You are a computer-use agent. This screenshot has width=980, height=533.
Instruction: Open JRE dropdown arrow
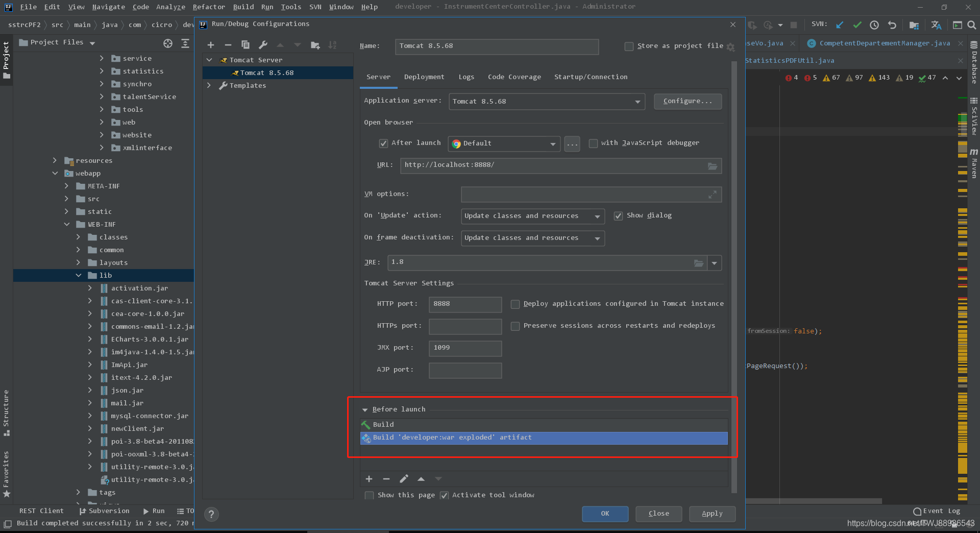click(715, 263)
